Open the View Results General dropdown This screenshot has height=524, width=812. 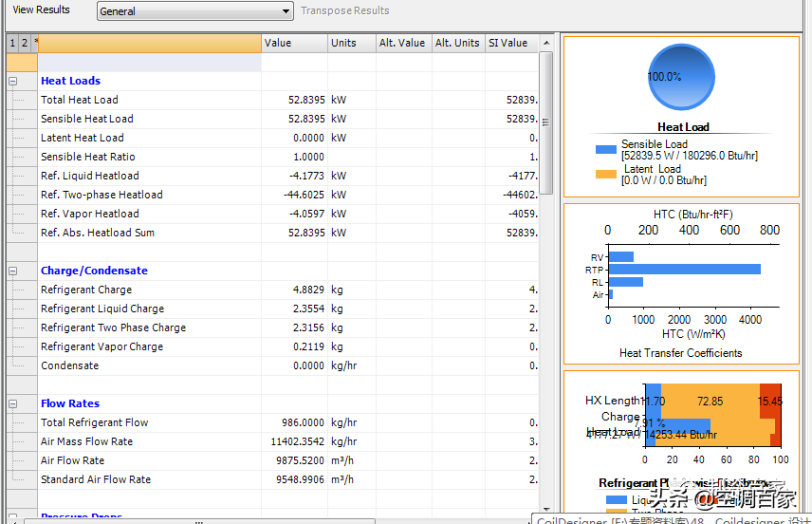(x=194, y=11)
